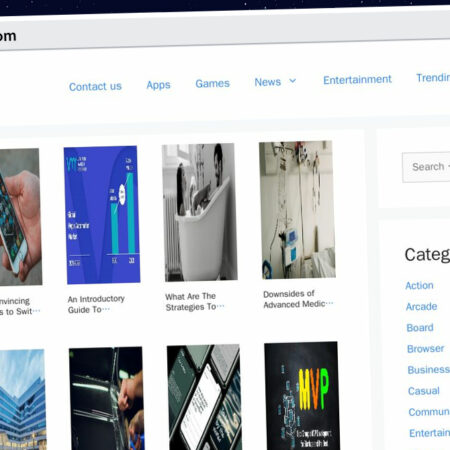Open the 'nvincing s to Swit' article title

[x=19, y=306]
